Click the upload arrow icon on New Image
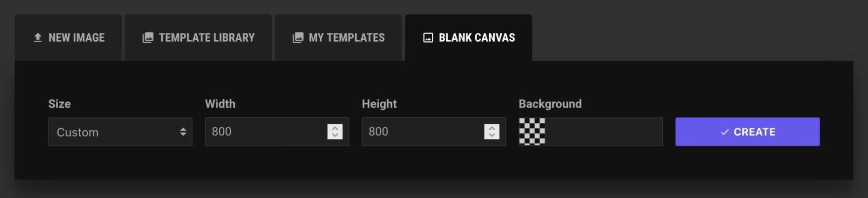This screenshot has height=198, width=868. tap(38, 38)
